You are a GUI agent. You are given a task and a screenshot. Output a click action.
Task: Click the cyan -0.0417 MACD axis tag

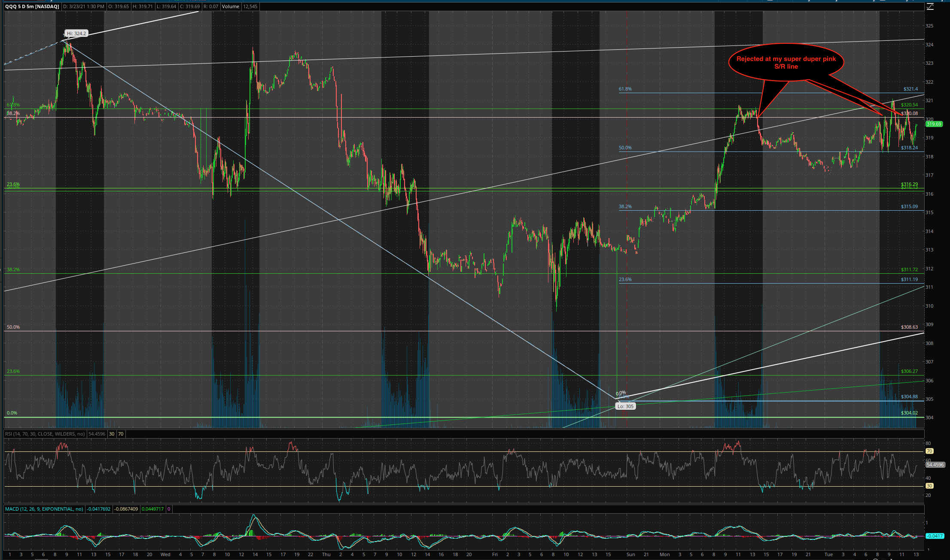coord(934,536)
